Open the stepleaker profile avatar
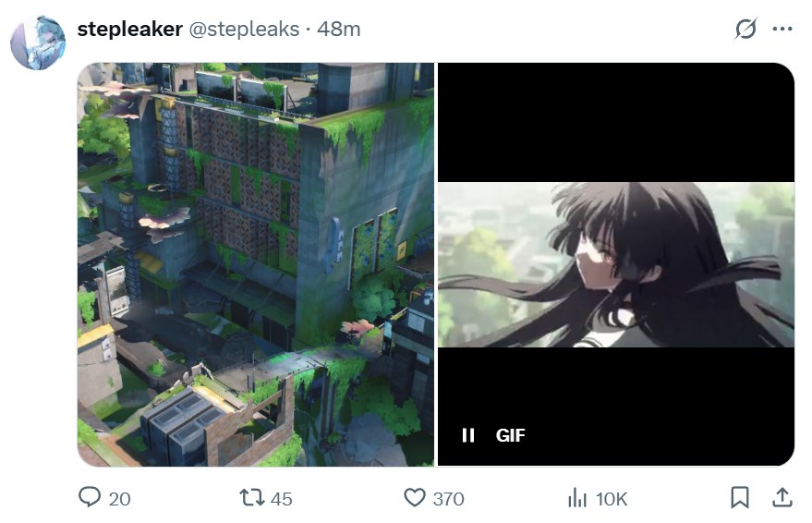 (38, 43)
